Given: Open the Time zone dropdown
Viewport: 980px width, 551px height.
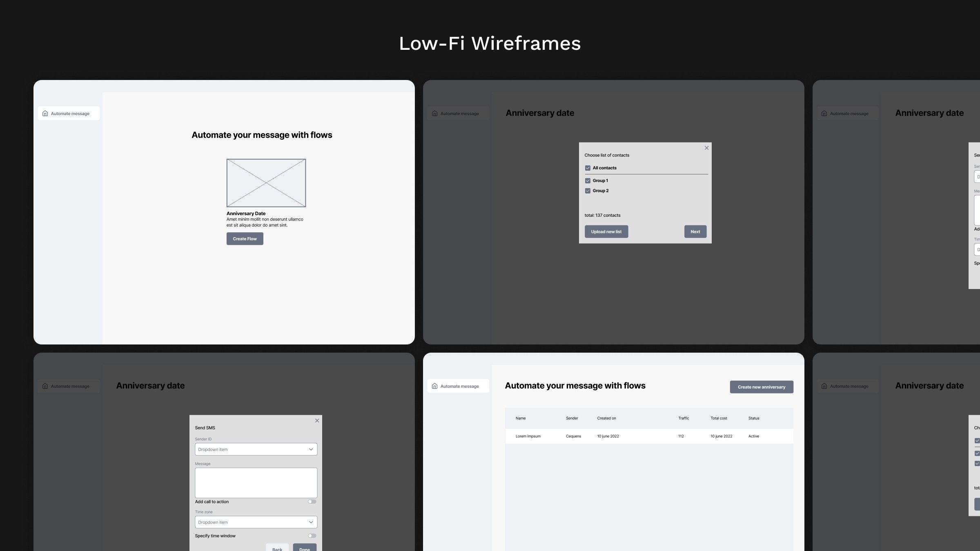Looking at the screenshot, I should pyautogui.click(x=256, y=522).
